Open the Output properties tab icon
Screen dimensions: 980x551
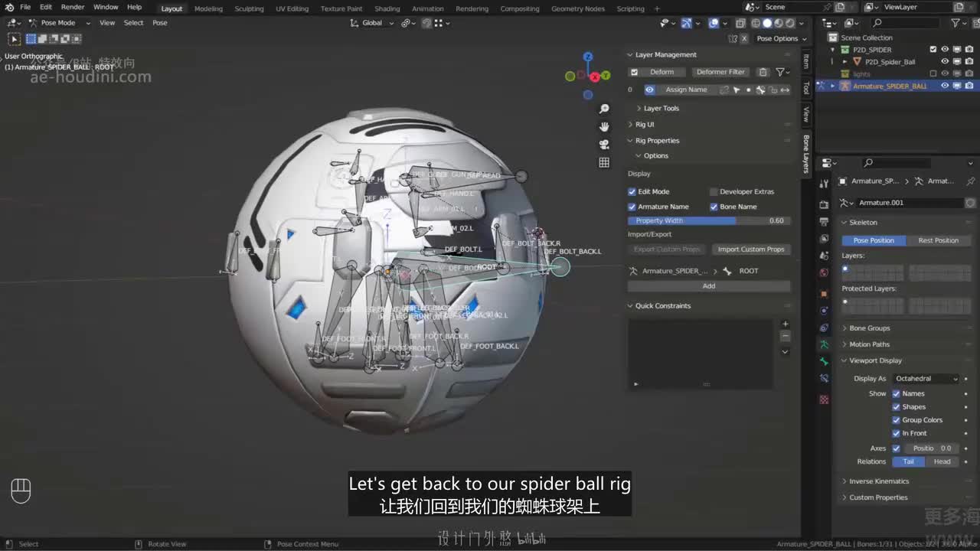(824, 221)
